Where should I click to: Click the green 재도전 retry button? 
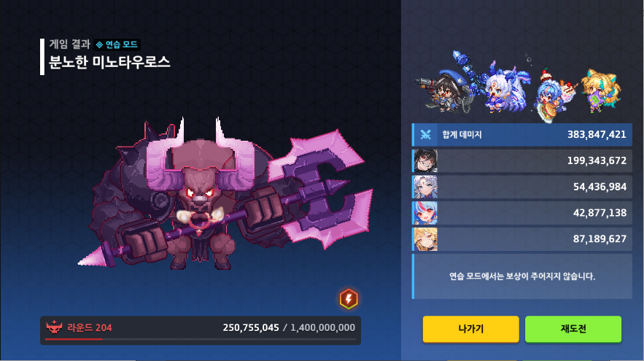click(573, 329)
